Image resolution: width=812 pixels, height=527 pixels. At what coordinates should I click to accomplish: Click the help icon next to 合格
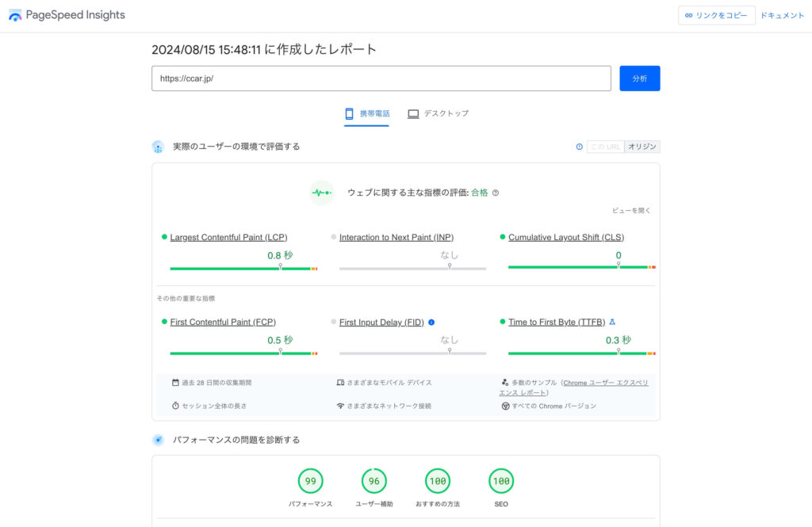pyautogui.click(x=496, y=193)
